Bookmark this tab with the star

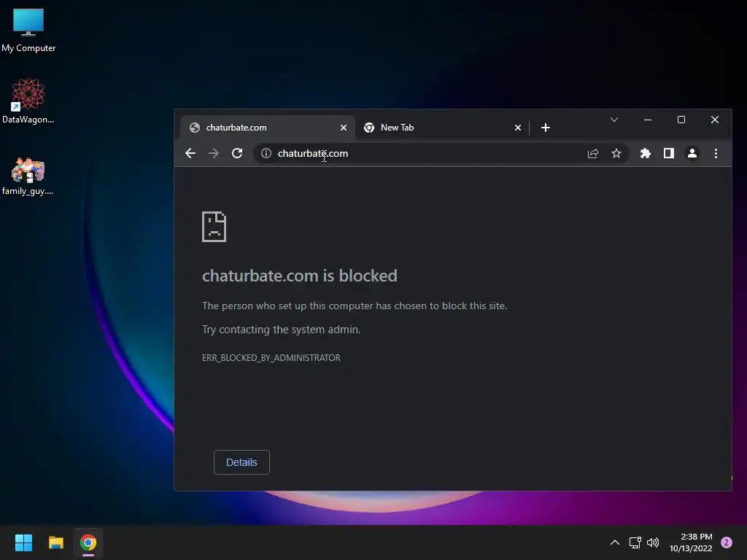click(616, 153)
